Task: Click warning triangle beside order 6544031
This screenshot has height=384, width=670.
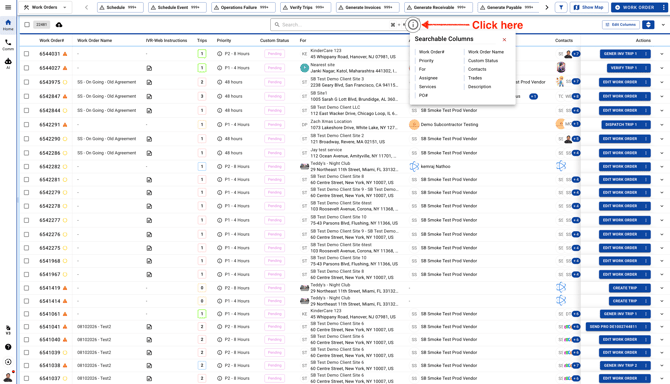Action: [65, 54]
